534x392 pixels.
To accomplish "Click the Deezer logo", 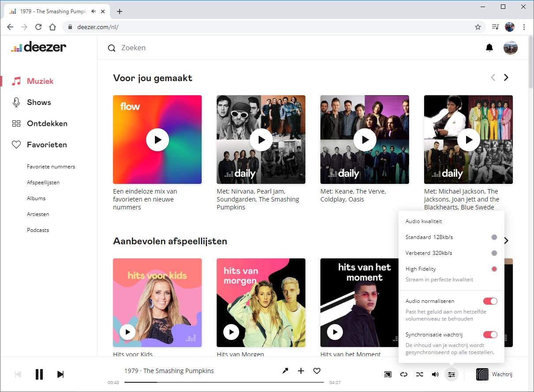I will click(x=39, y=47).
